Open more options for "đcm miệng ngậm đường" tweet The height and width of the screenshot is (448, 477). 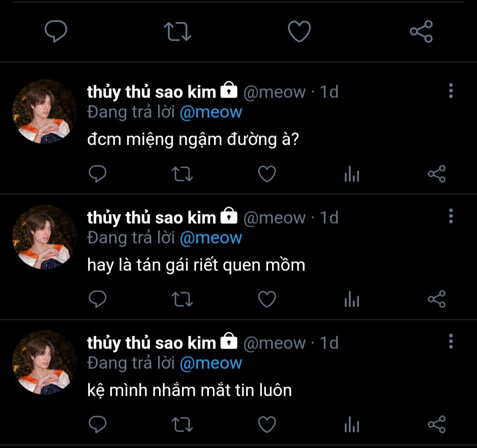[x=450, y=90]
